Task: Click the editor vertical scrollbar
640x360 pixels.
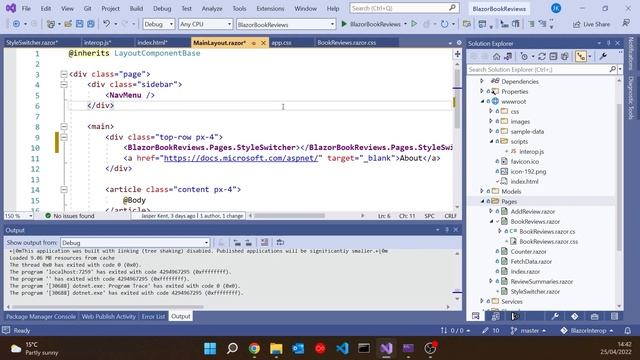Action: pyautogui.click(x=457, y=98)
